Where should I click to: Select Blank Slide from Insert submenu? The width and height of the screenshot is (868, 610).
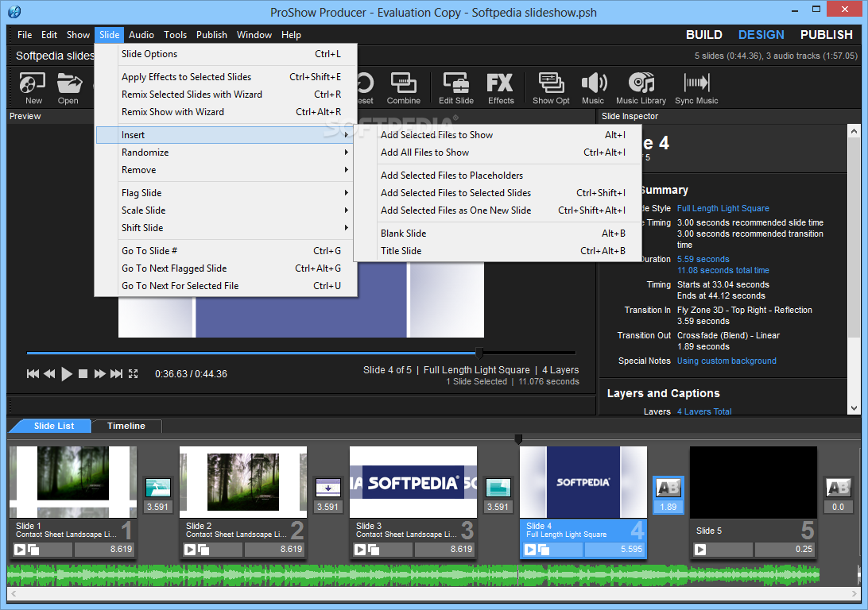[x=498, y=234]
